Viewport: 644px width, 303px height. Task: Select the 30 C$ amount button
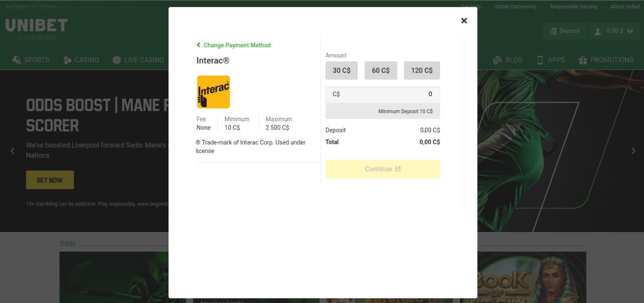(342, 70)
